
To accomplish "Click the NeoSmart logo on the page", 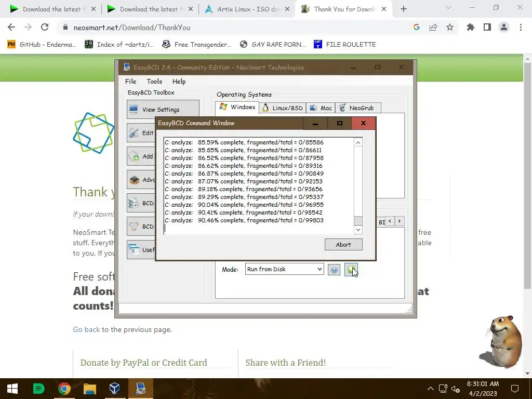I will coord(94,132).
